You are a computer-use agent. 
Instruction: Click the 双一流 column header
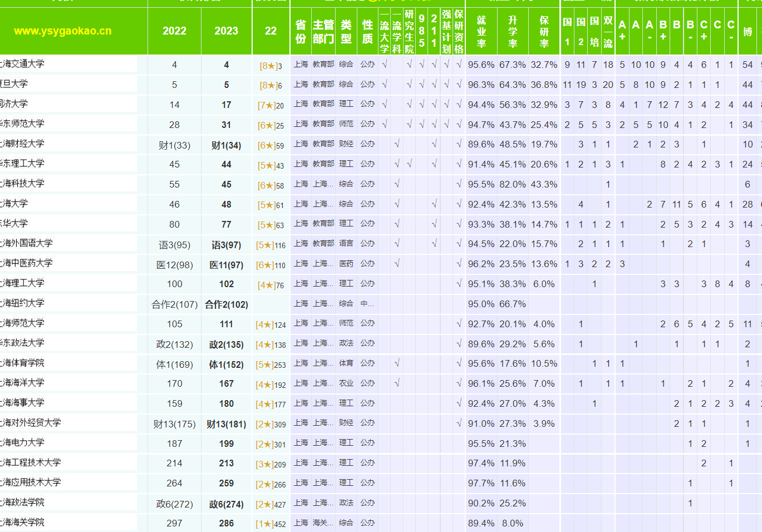607,31
